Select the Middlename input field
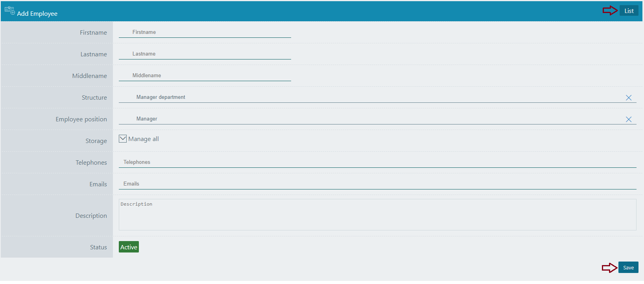644x284 pixels. click(x=205, y=76)
